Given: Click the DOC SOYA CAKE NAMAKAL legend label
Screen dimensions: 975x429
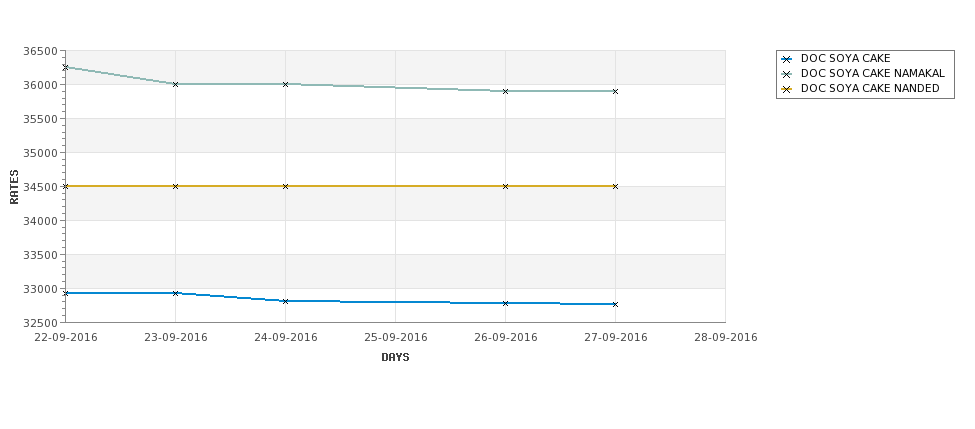Looking at the screenshot, I should point(872,73).
